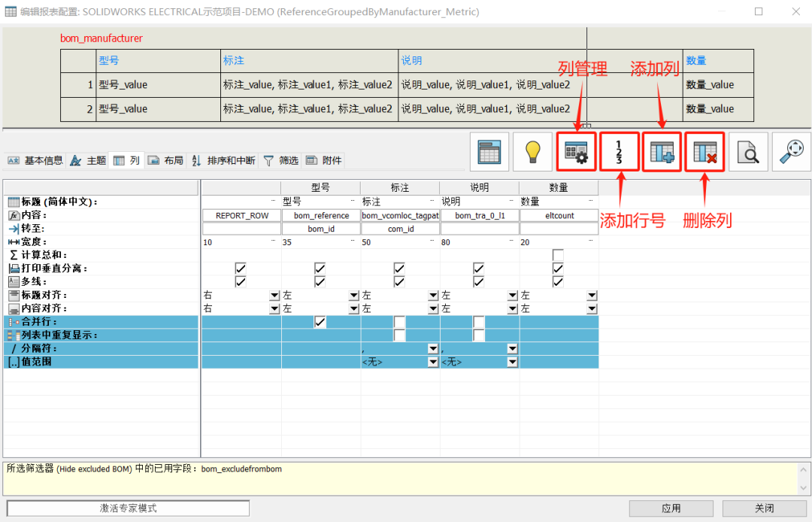
Task: Click the width value 35
Action: tap(287, 242)
